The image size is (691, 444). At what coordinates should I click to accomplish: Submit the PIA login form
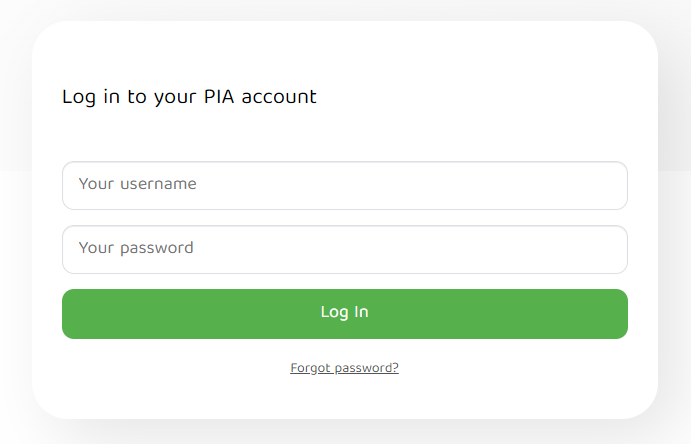tap(344, 313)
